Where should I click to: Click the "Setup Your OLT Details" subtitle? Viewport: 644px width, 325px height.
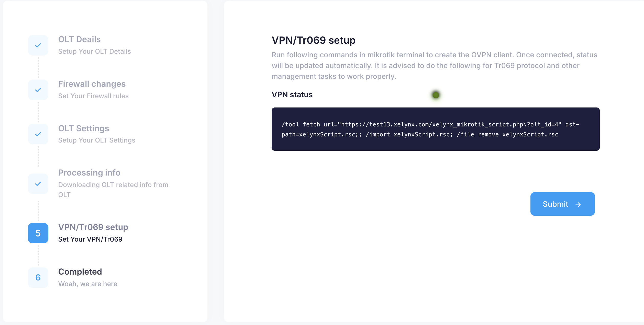(x=94, y=51)
